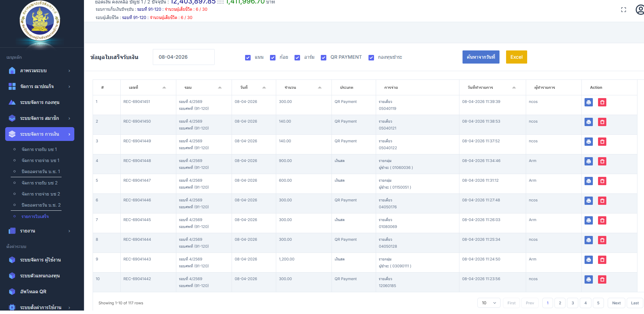The height and width of the screenshot is (314, 644).
Task: Go to Last page
Action: [635, 303]
